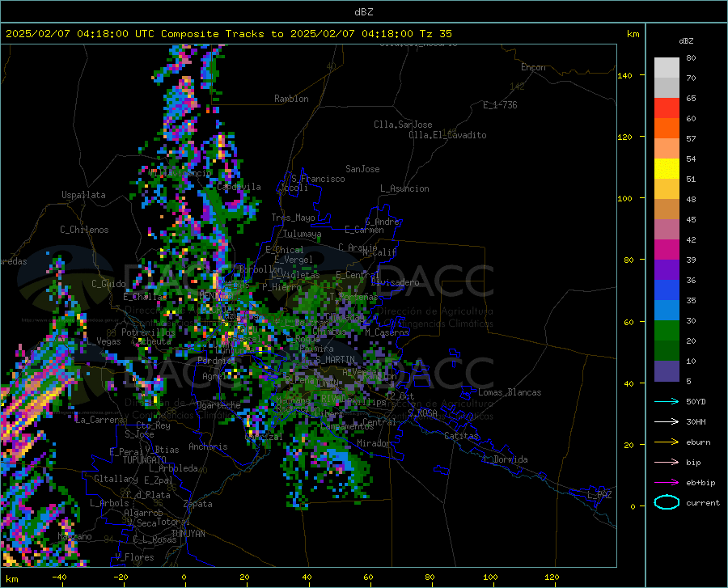
Task: Click the 'L_Arboleda' map label
Action: 173,468
